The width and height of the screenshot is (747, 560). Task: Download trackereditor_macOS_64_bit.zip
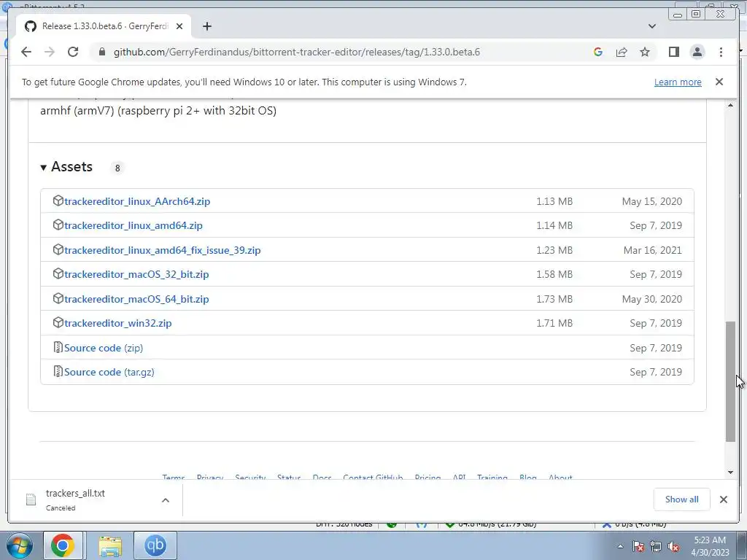(136, 300)
